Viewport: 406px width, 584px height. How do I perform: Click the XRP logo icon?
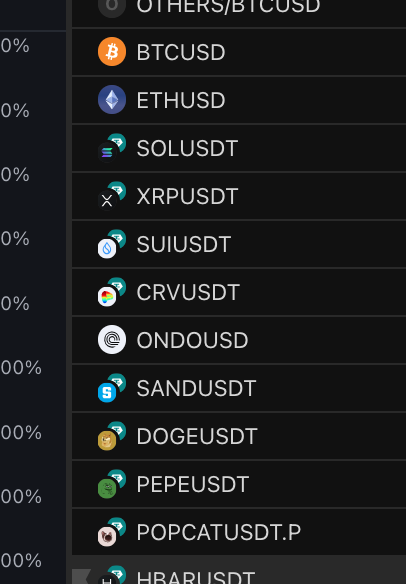(107, 200)
